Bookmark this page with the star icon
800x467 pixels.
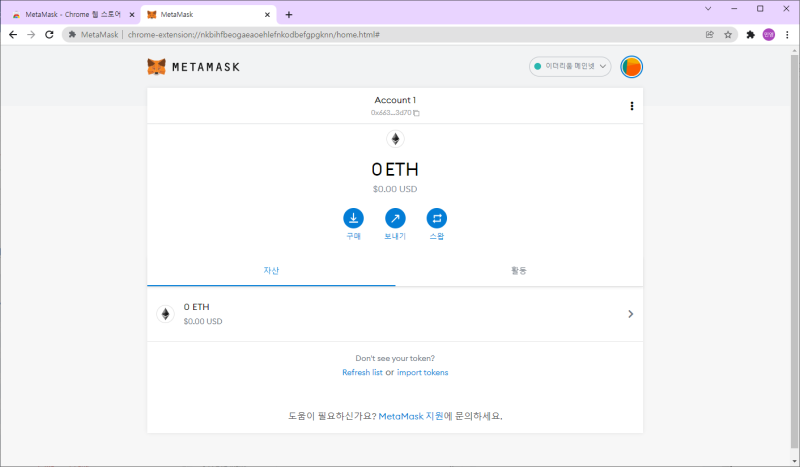(728, 35)
